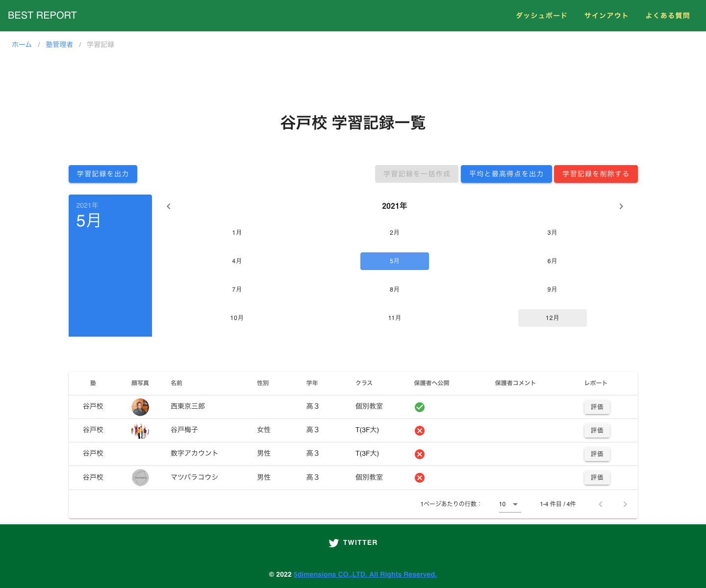Click 学習記録を出力 button
This screenshot has height=588, width=706.
click(x=103, y=174)
